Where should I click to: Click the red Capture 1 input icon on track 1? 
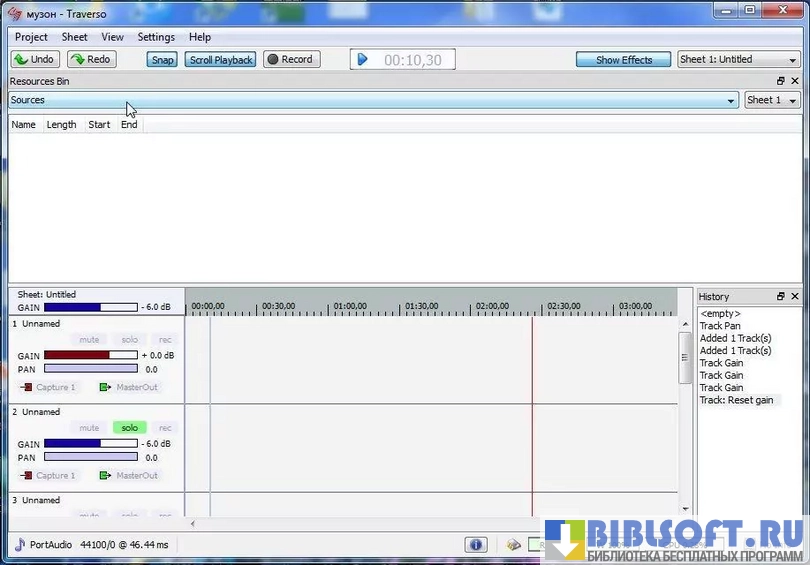(x=26, y=387)
